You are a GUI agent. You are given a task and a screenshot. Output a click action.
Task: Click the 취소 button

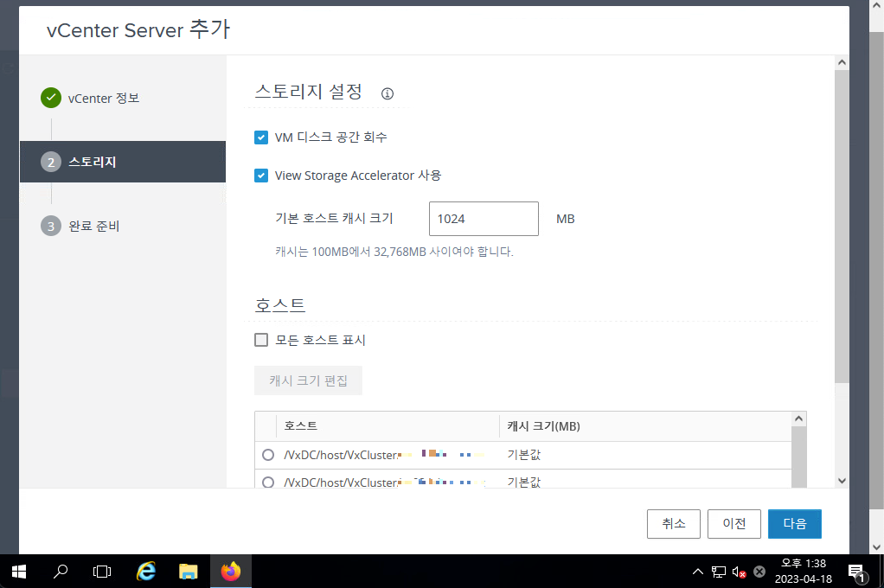tap(674, 524)
